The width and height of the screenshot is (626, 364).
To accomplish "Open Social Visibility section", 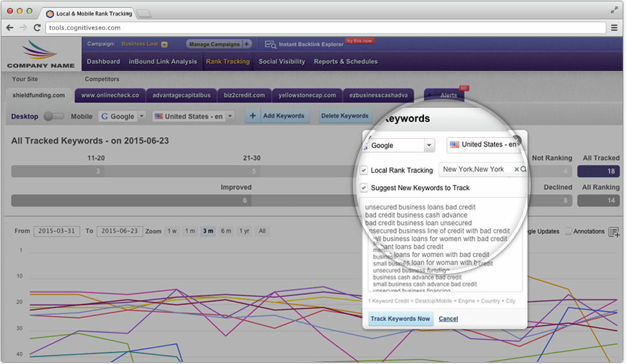I will 282,61.
